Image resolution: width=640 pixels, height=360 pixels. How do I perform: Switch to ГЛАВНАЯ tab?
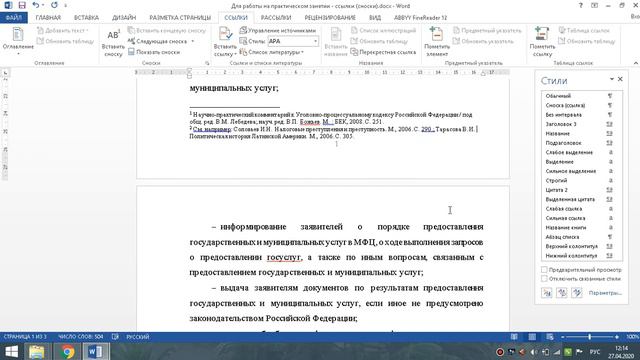click(48, 18)
